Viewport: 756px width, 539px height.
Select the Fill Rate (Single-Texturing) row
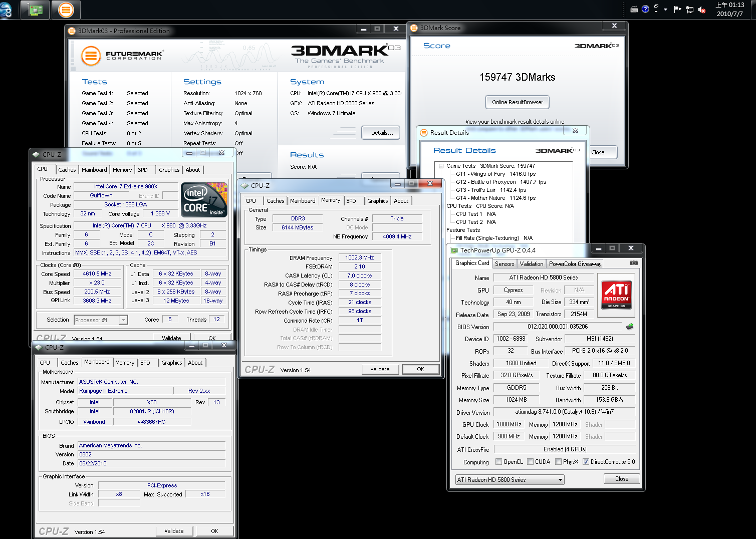click(x=494, y=238)
